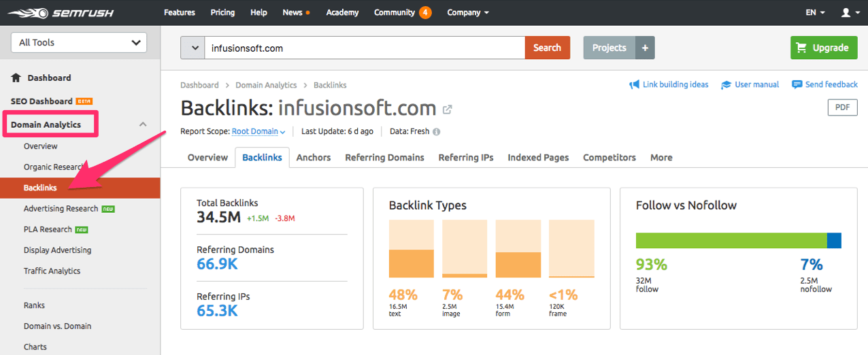The height and width of the screenshot is (355, 868).
Task: Open the Features menu
Action: pyautogui.click(x=180, y=12)
